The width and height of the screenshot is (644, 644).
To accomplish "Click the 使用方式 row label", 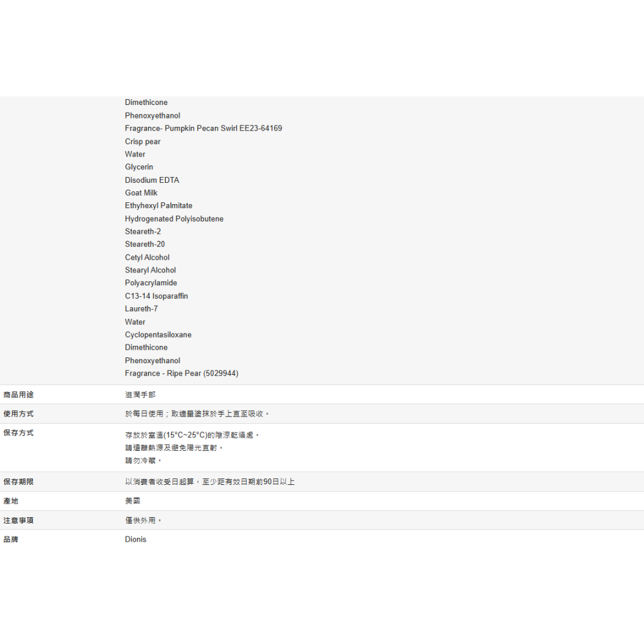I will [19, 413].
